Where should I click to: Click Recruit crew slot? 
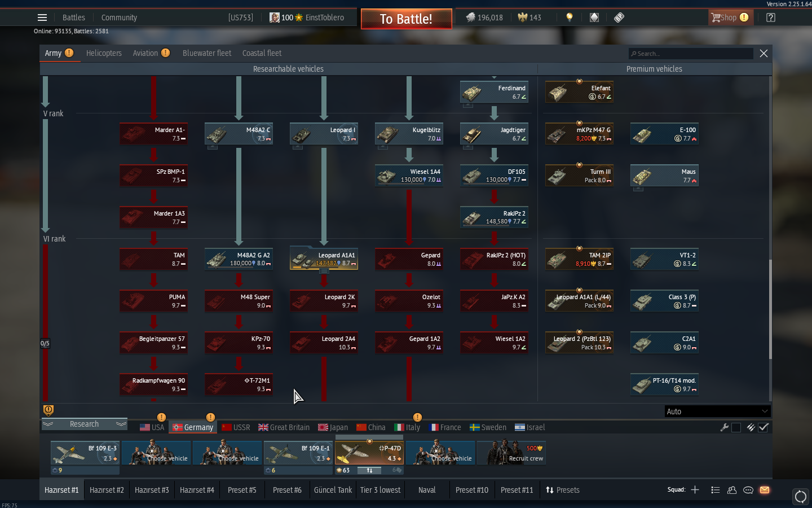511,453
